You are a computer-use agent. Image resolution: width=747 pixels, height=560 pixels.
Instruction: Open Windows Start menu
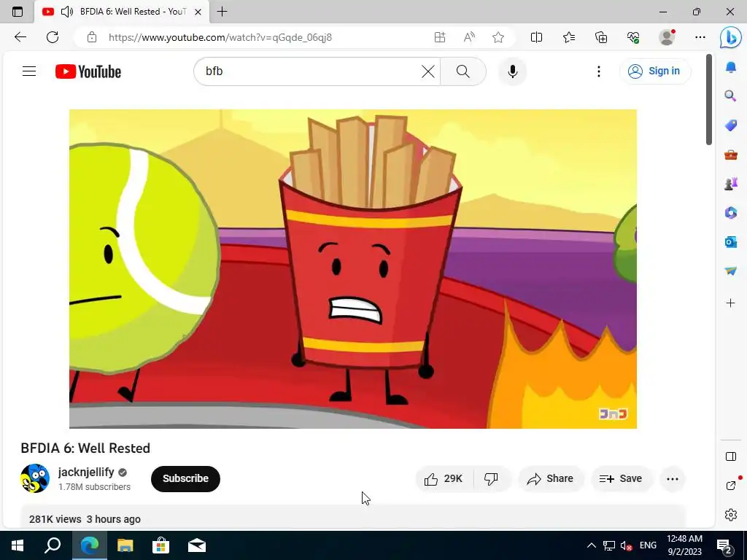(18, 545)
